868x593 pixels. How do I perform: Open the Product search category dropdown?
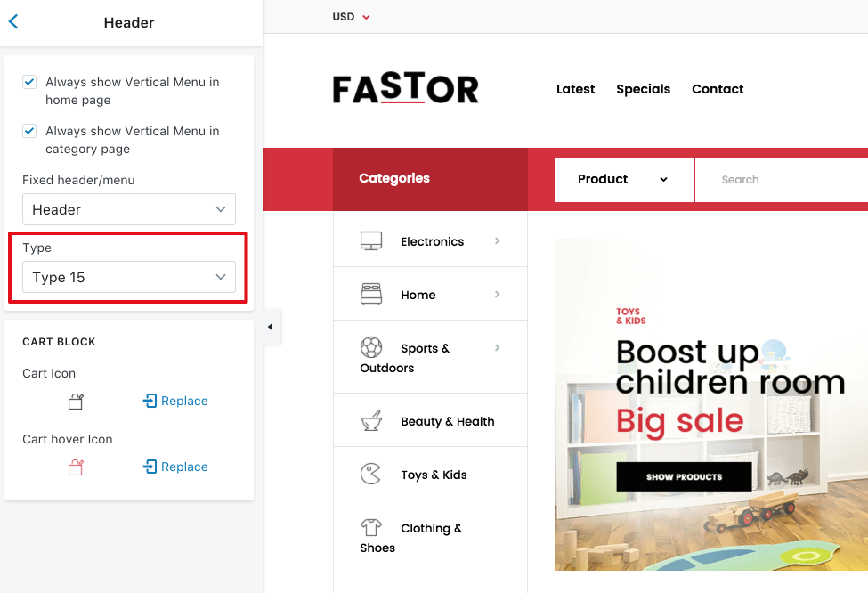(624, 179)
